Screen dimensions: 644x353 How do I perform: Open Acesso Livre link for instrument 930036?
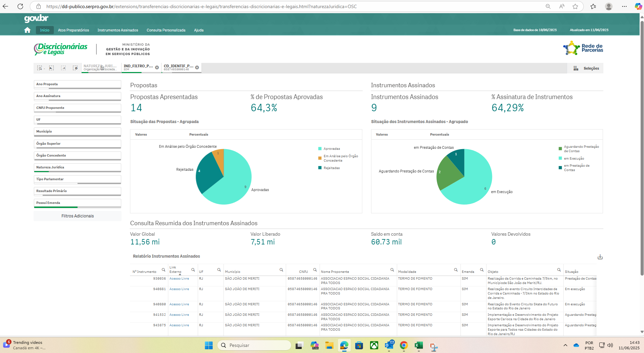coord(179,279)
